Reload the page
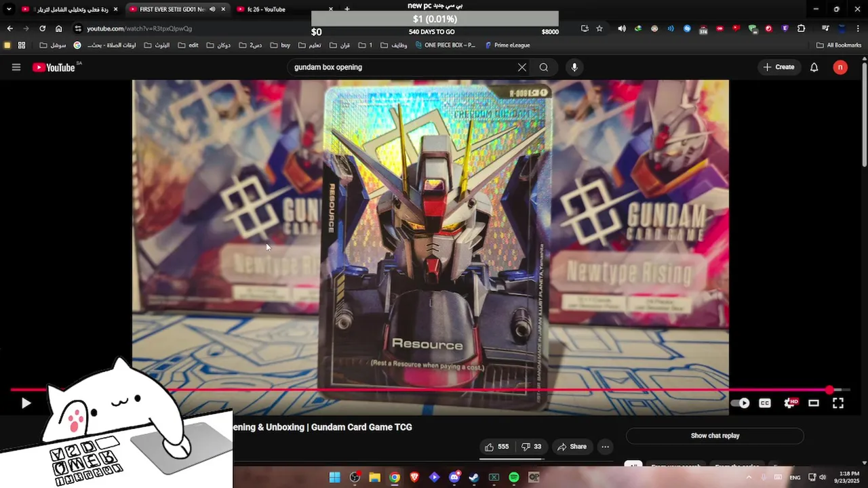 (x=42, y=28)
